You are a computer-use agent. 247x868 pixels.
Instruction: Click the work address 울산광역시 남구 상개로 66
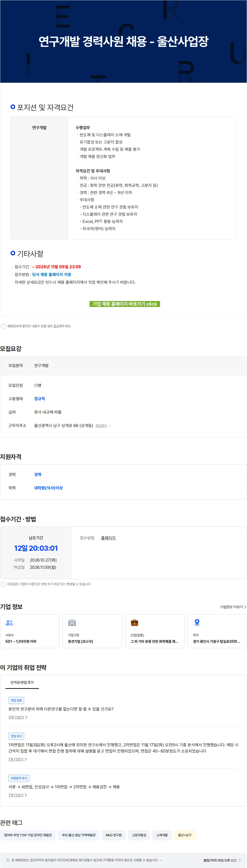pos(64,425)
